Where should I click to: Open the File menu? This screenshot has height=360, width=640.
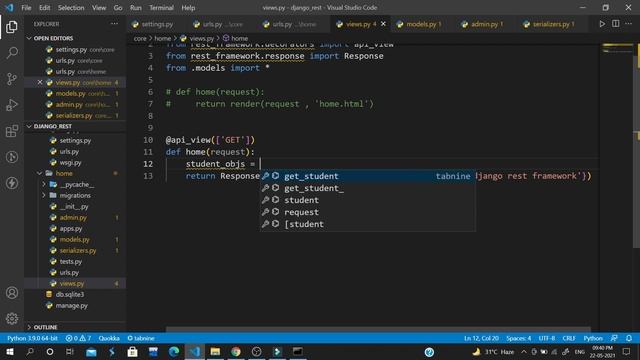26,8
